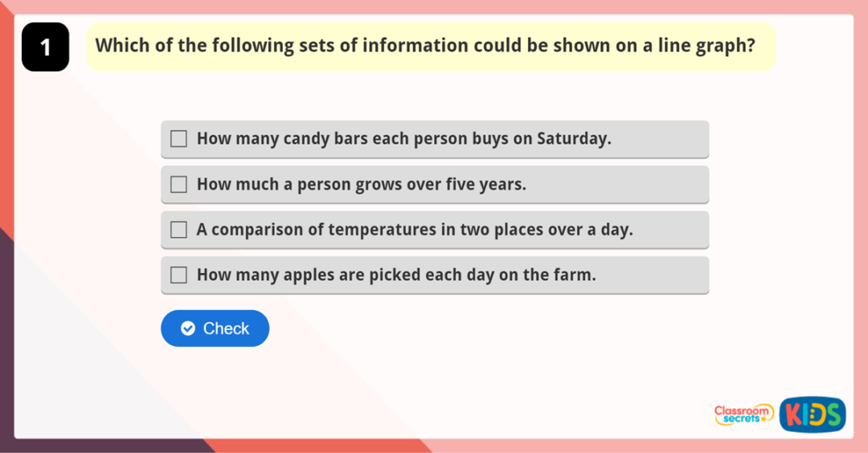Open the Classroom Secrets logo
868x453 pixels.
tap(743, 414)
